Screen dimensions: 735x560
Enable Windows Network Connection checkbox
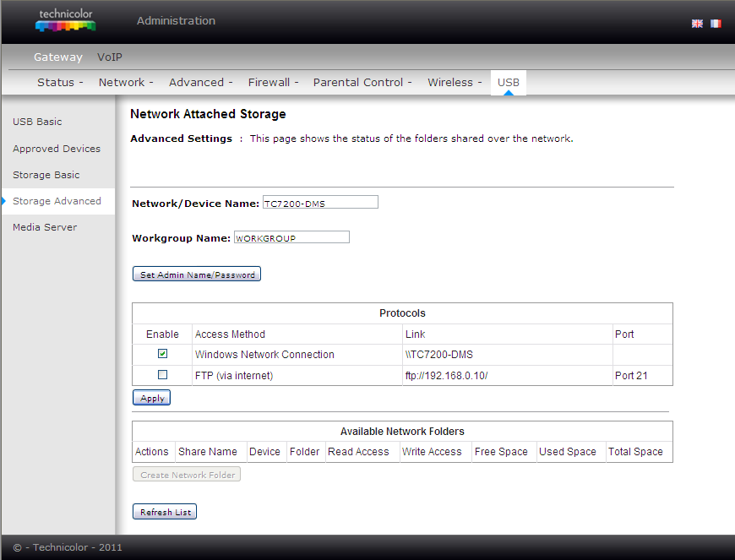point(163,354)
